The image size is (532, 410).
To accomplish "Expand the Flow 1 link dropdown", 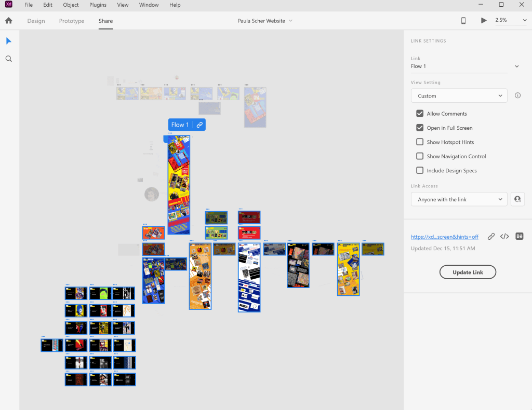I will pyautogui.click(x=516, y=66).
